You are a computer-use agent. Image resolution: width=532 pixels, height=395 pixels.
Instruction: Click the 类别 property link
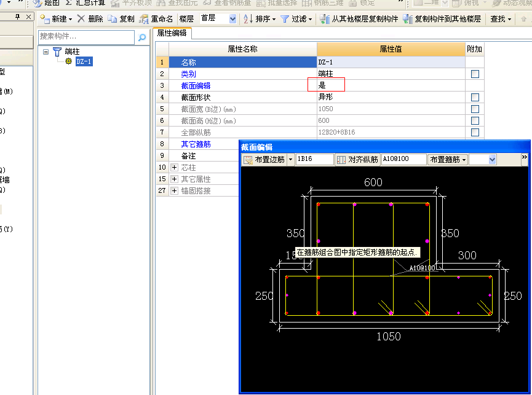(188, 74)
